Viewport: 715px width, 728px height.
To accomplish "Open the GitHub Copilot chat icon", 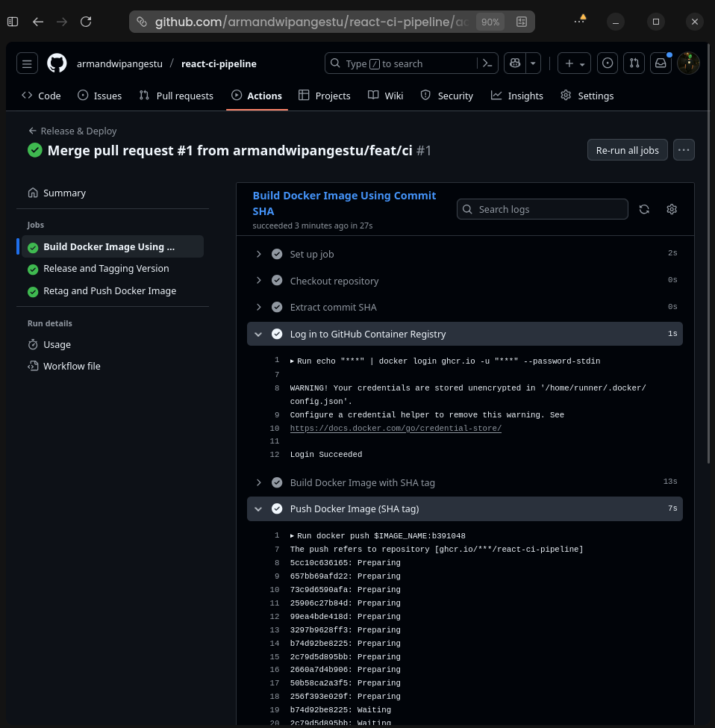I will tap(514, 63).
